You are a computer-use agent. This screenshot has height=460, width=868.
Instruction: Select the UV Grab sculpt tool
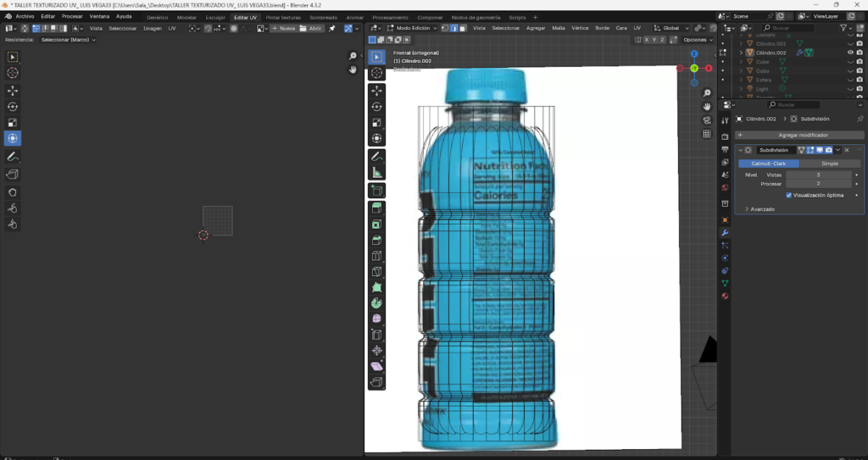12,192
